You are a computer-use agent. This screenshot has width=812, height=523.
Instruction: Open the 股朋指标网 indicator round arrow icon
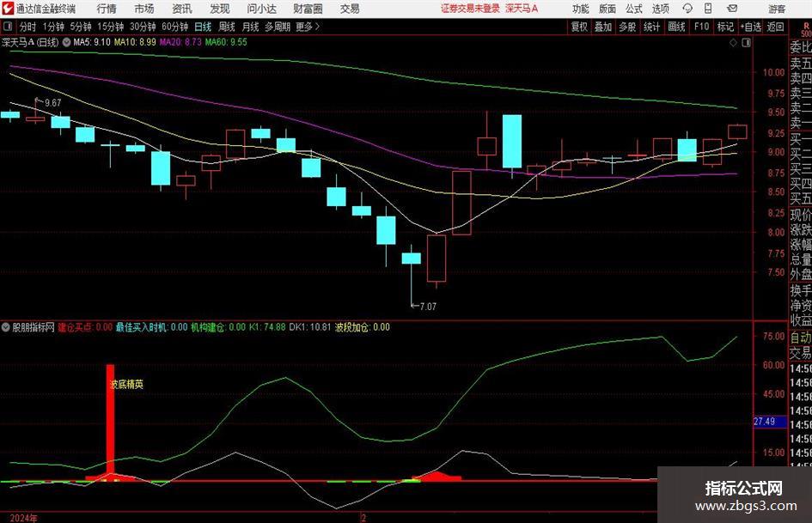coord(6,327)
